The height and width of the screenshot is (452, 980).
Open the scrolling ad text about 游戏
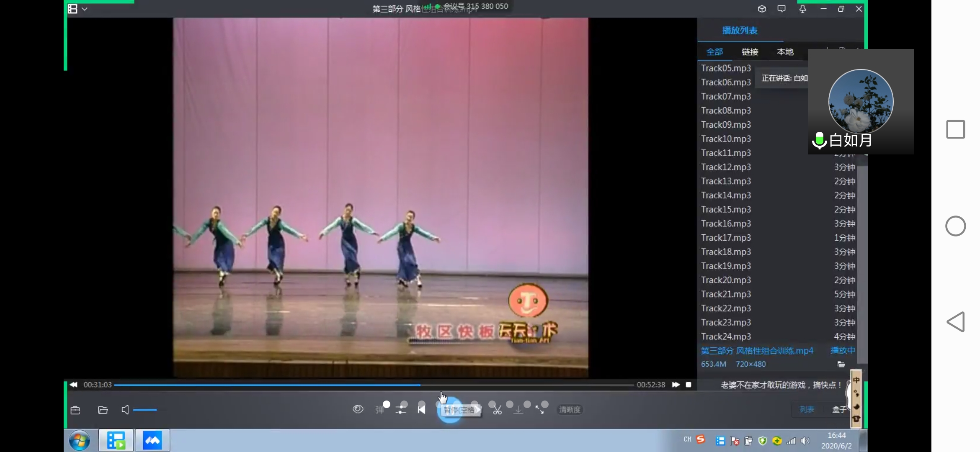[781, 385]
